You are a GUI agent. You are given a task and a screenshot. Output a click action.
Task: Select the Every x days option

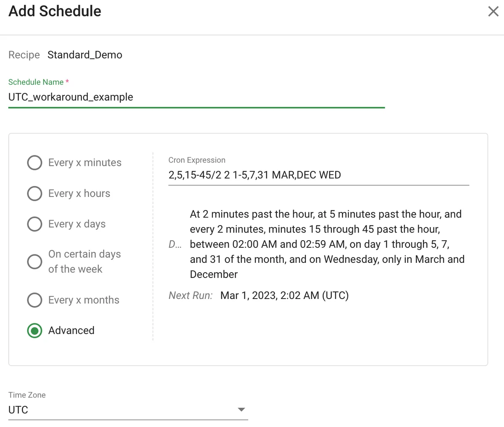pos(34,224)
